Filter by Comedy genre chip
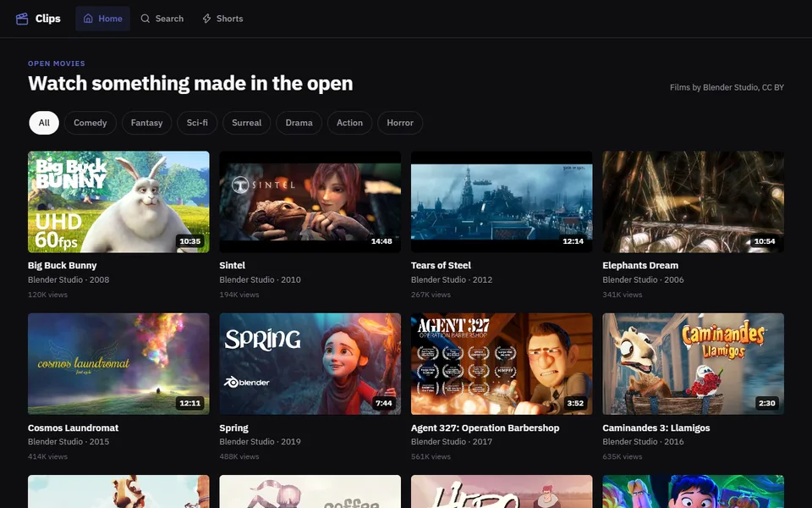812x508 pixels. click(x=91, y=123)
